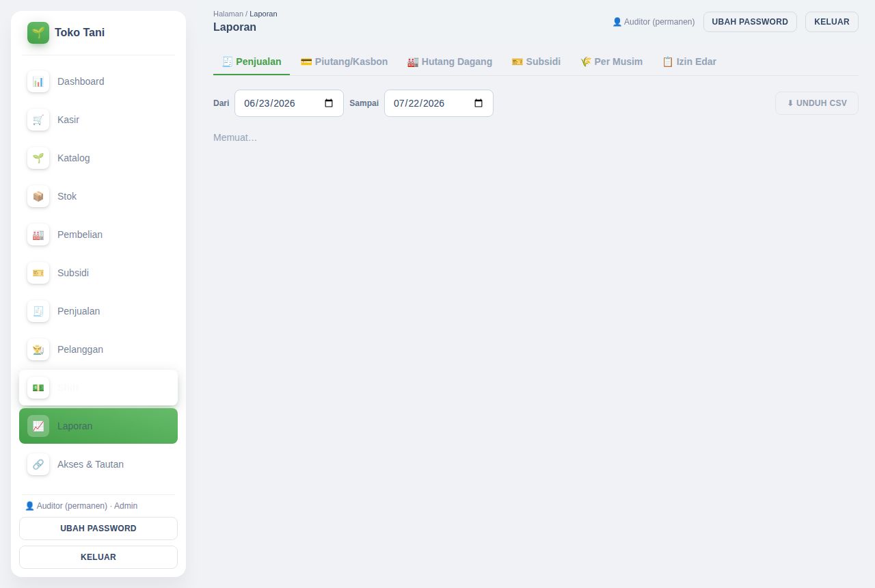
Task: Open the Katalog seedling icon
Action: 38,158
